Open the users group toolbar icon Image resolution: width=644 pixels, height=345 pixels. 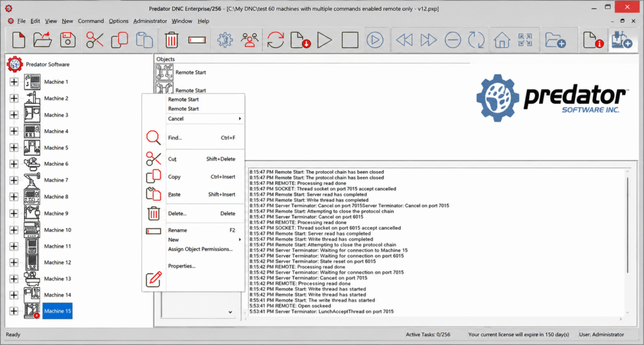[x=249, y=40]
